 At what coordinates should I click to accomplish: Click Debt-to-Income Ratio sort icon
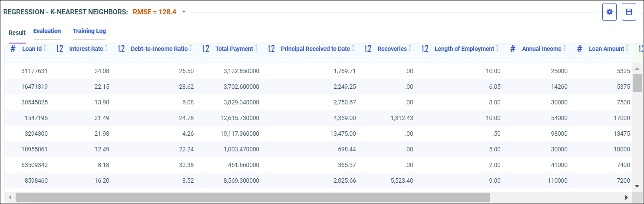[191, 49]
